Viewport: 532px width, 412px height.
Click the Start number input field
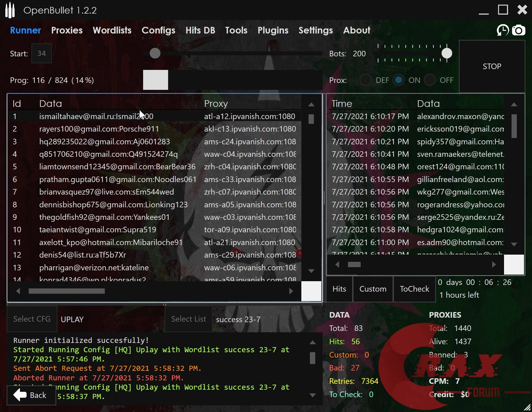41,53
